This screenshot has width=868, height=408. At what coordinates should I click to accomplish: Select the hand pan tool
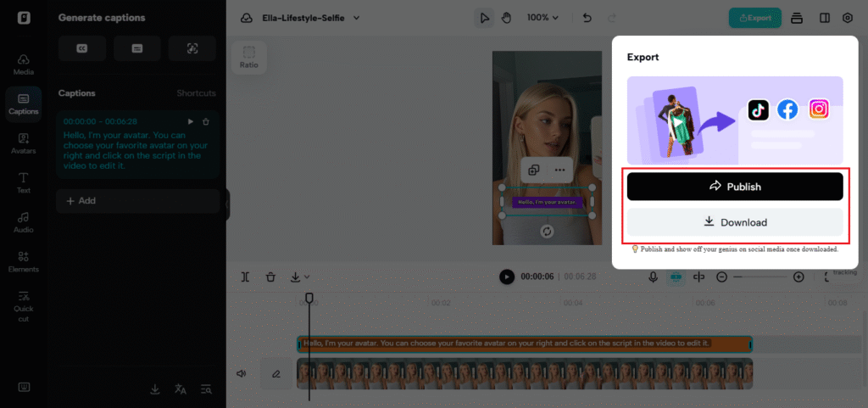pos(507,18)
